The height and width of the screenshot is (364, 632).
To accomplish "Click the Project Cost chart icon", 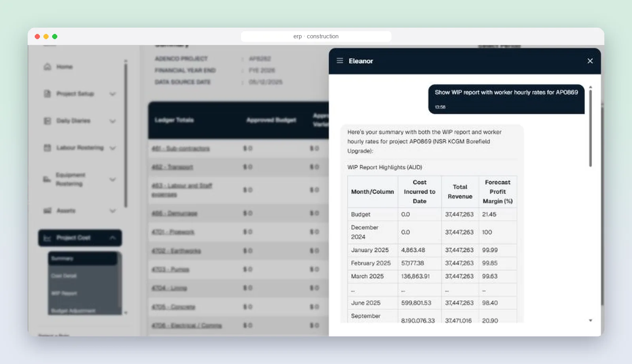I will click(x=47, y=238).
